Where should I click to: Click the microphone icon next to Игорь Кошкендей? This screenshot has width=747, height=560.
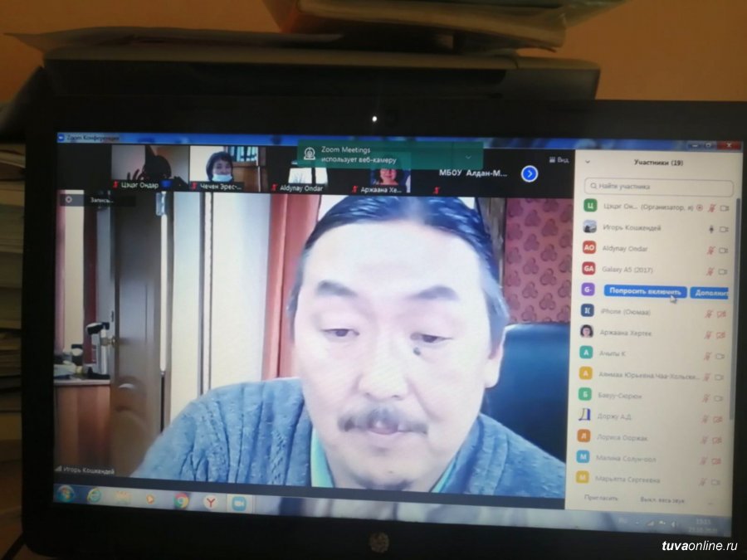click(x=710, y=228)
